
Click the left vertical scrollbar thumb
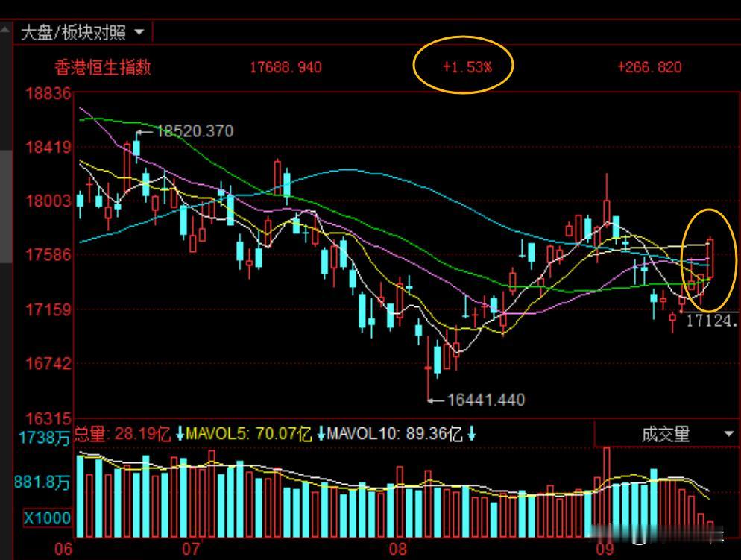[5, 207]
